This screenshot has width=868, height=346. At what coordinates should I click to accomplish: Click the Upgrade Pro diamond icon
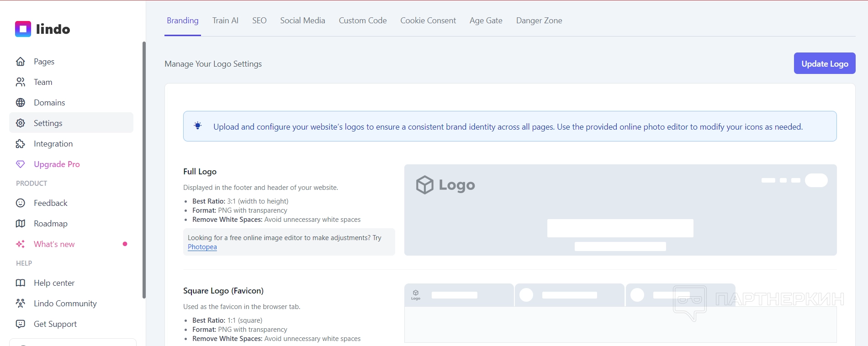click(x=21, y=164)
